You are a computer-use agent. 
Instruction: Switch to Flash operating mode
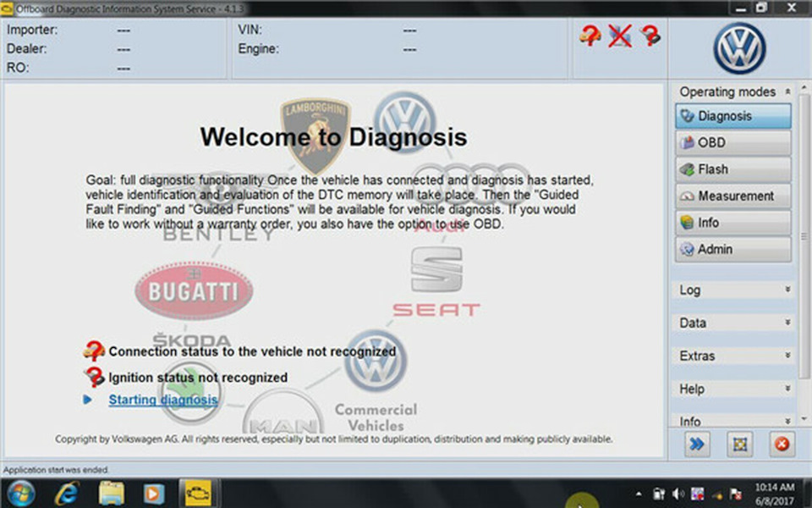731,168
